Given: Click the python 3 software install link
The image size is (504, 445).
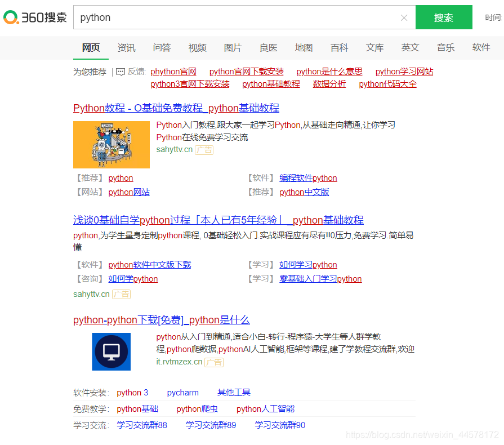Looking at the screenshot, I should click(132, 393).
